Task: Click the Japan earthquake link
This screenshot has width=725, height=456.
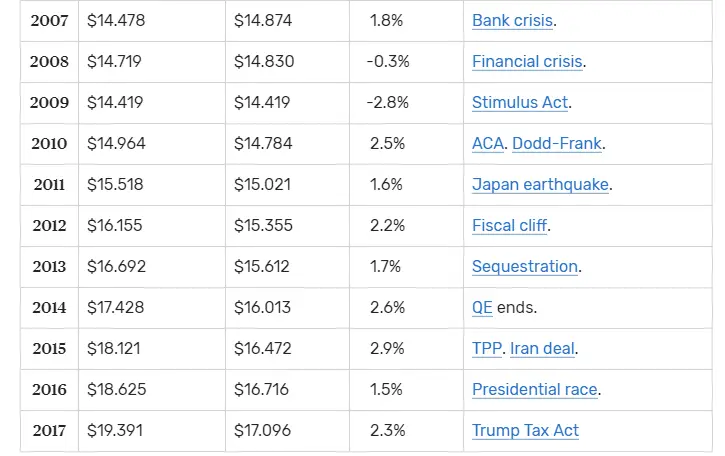Action: point(540,185)
